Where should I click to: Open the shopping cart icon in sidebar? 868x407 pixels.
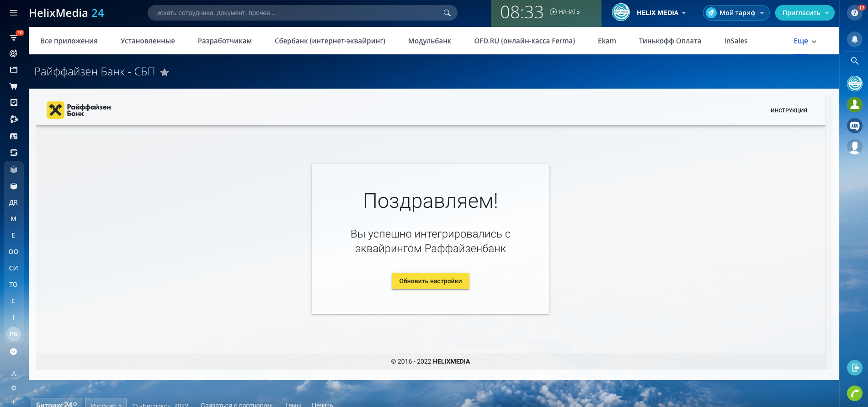point(14,86)
